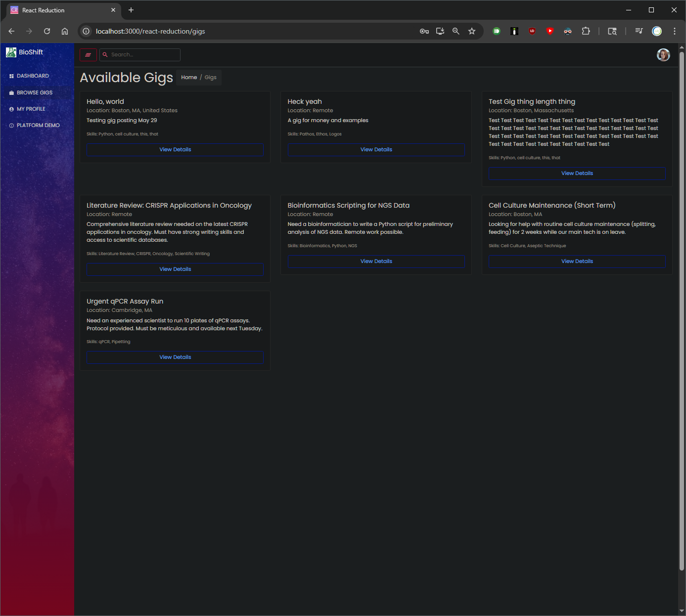
Task: Open the browser Extensions puzzle icon
Action: (x=586, y=31)
